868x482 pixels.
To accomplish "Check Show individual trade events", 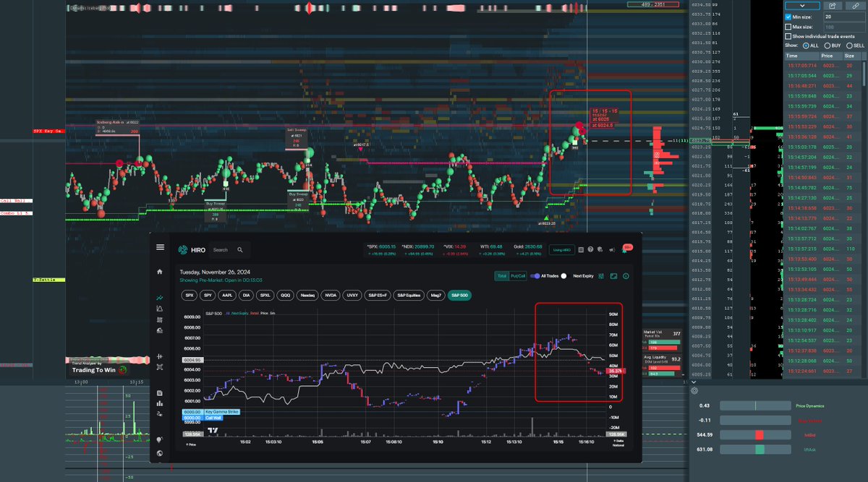I will [788, 36].
